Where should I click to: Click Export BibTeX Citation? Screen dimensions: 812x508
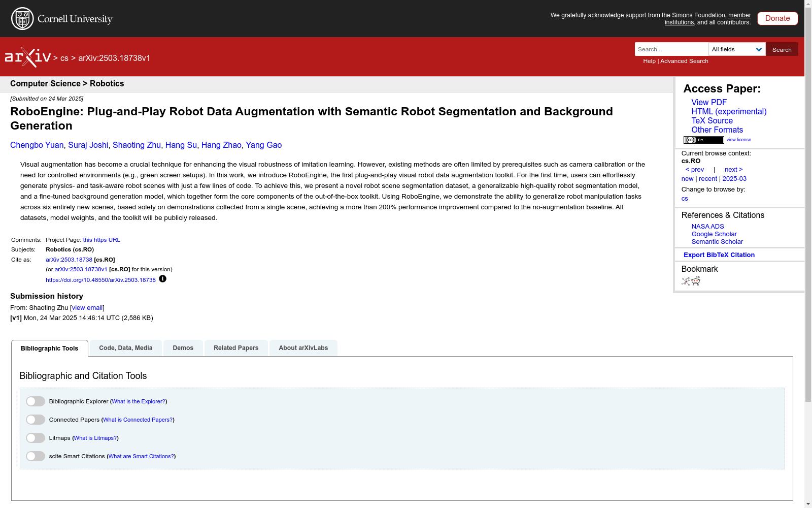(x=719, y=255)
